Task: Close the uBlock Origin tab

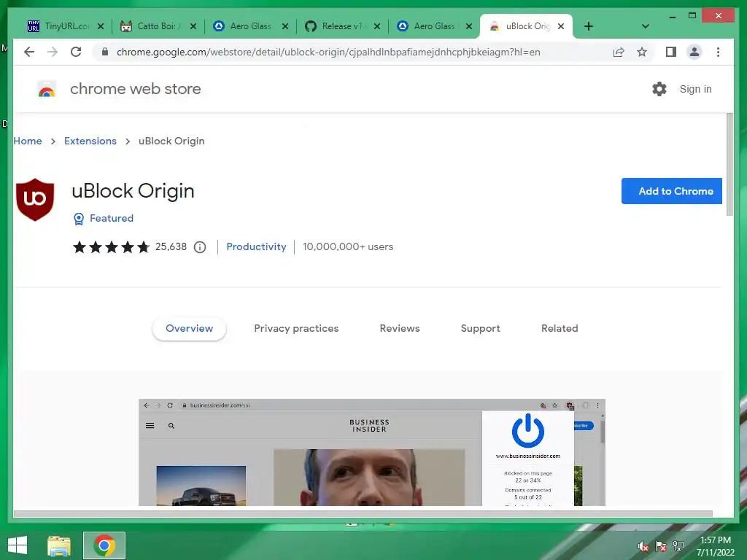Action: (x=561, y=26)
